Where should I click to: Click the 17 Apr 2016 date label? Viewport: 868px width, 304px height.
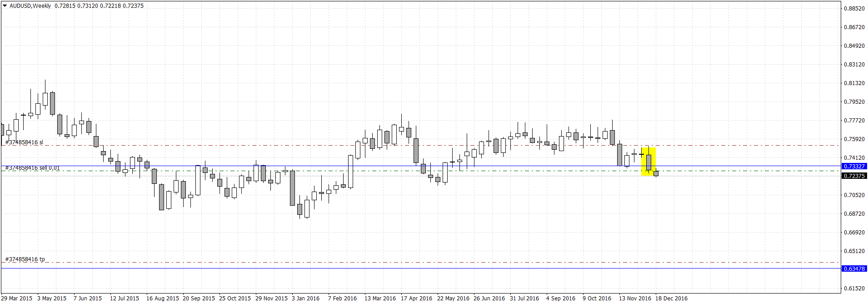[417, 299]
